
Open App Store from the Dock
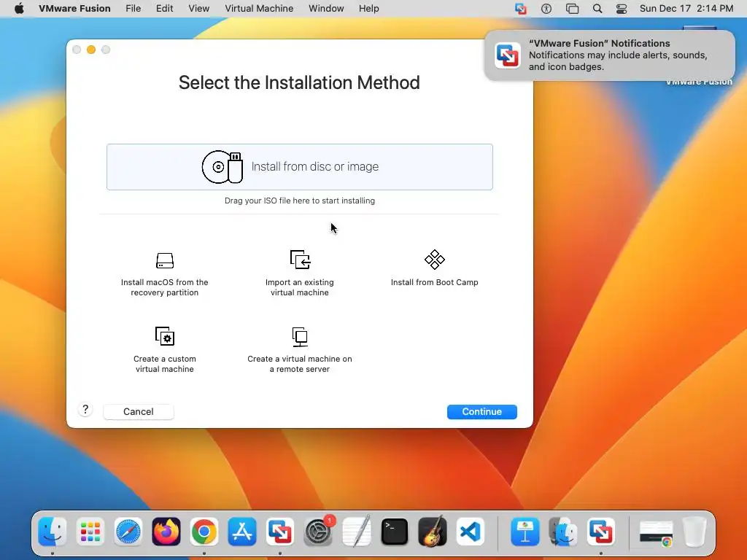click(x=242, y=532)
